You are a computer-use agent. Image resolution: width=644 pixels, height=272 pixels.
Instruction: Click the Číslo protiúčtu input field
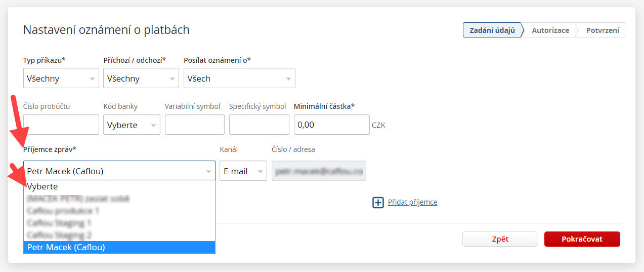pyautogui.click(x=61, y=125)
